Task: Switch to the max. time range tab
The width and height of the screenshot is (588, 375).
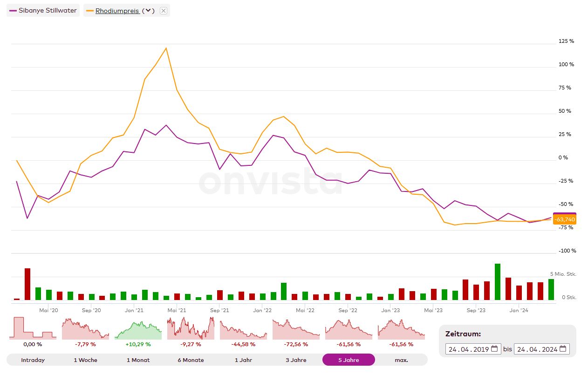Action: pyautogui.click(x=401, y=360)
